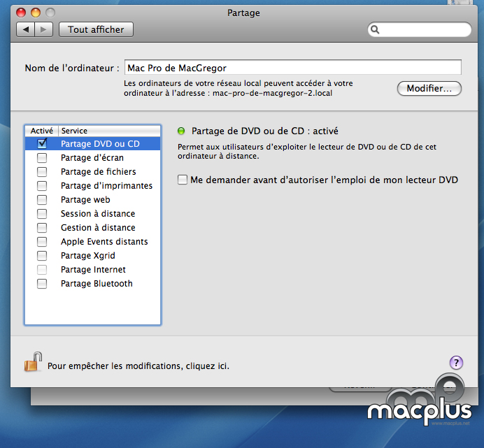Screen dimensions: 484x448
Task: Click inside the toolbar search field
Action: (420, 29)
